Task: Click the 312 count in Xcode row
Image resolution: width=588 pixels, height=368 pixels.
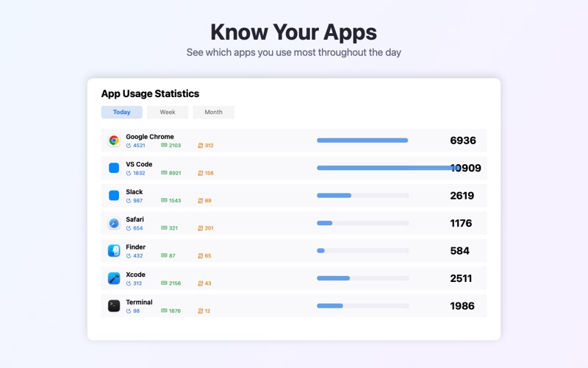Action: coord(137,283)
